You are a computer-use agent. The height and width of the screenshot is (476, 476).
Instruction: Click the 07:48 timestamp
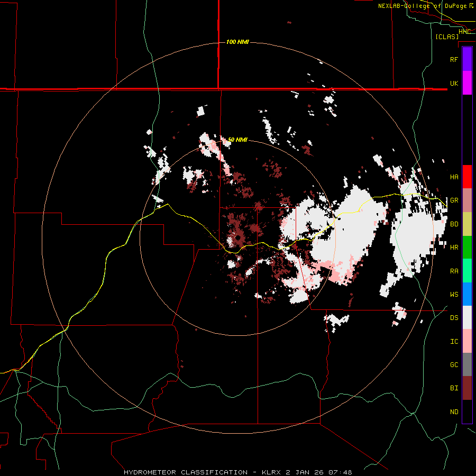[340, 472]
